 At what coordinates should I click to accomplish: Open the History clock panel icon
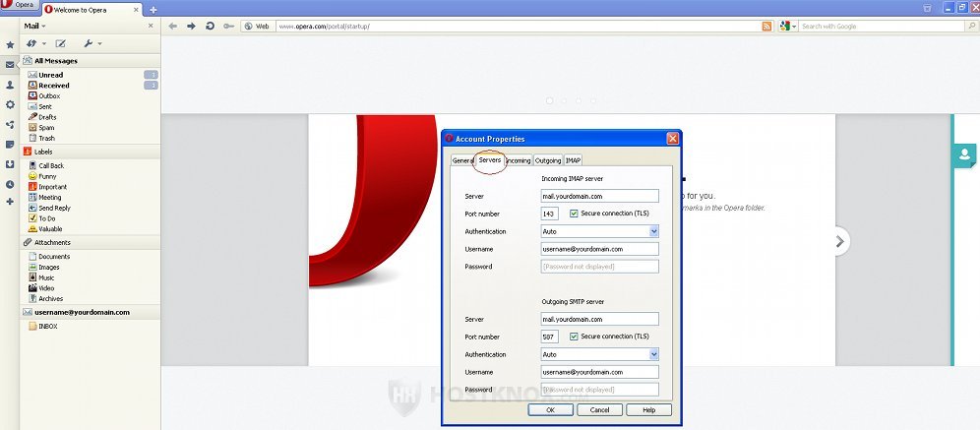10,184
